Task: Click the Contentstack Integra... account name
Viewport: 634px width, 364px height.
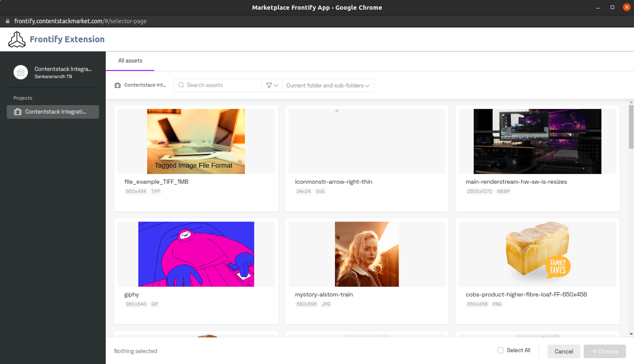Action: (63, 69)
